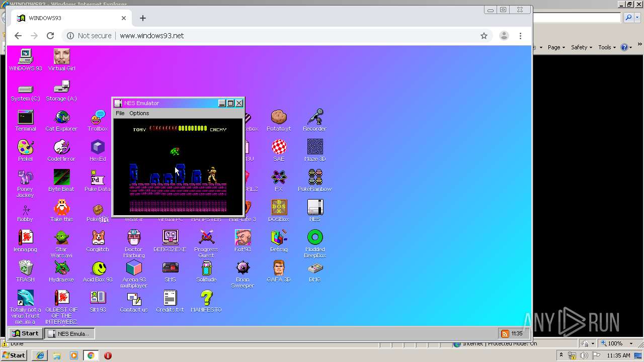This screenshot has height=362, width=644.
Task: Select the WINDOW593 browser tab
Action: coord(71,18)
